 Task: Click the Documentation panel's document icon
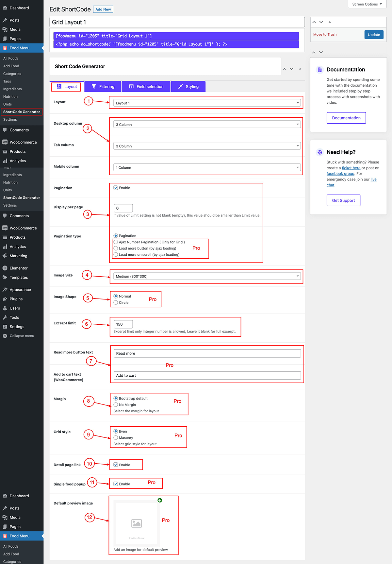coord(320,70)
